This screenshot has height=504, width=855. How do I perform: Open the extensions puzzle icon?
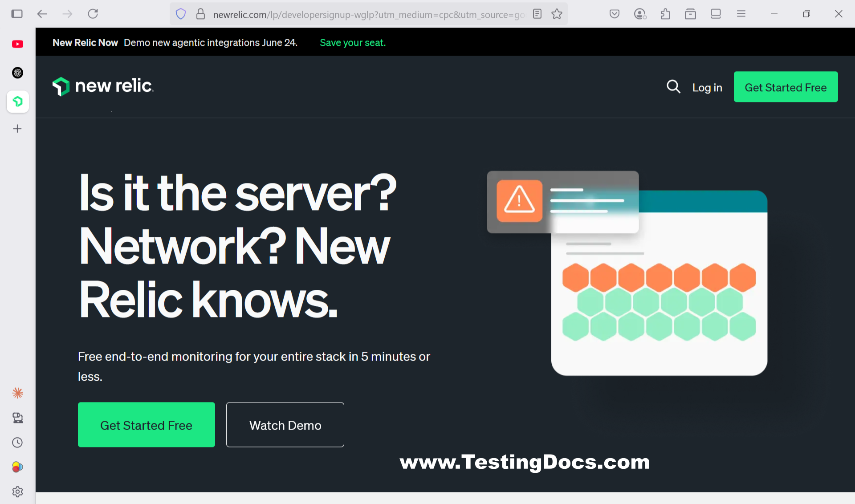[665, 14]
